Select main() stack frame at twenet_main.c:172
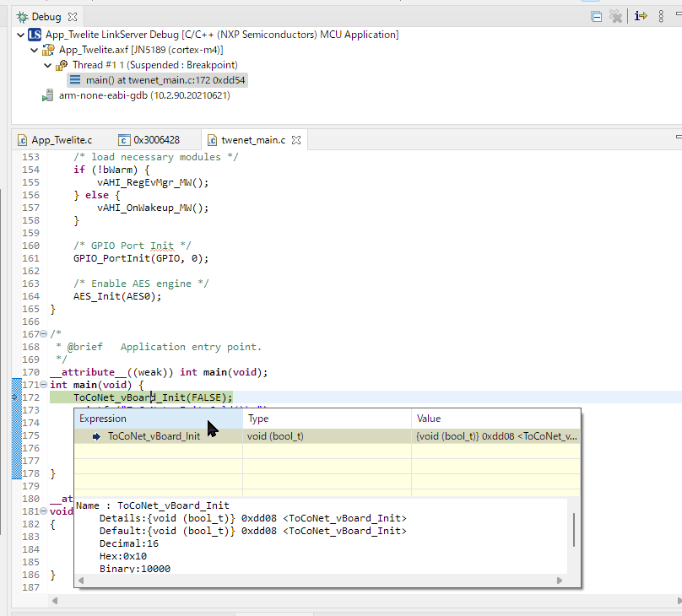 tap(165, 80)
